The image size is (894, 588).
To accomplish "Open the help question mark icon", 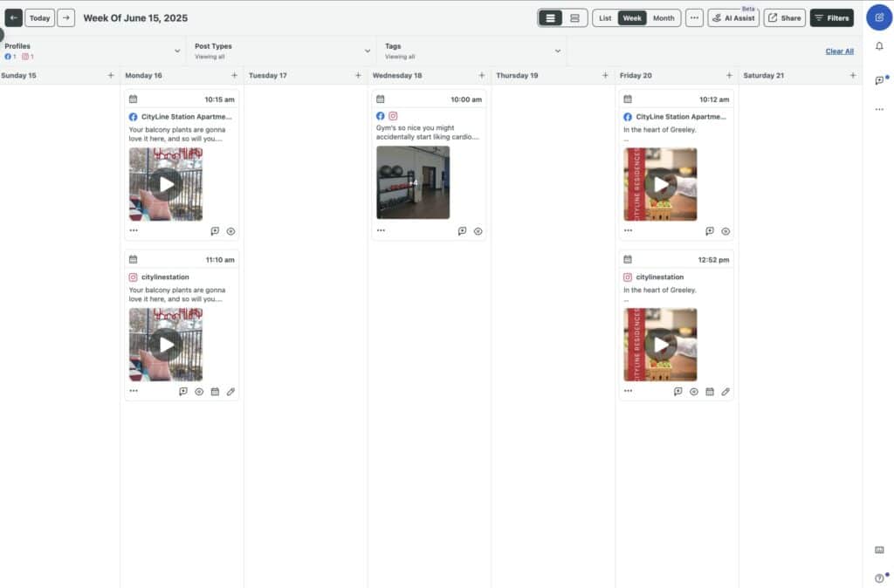I will click(x=880, y=578).
